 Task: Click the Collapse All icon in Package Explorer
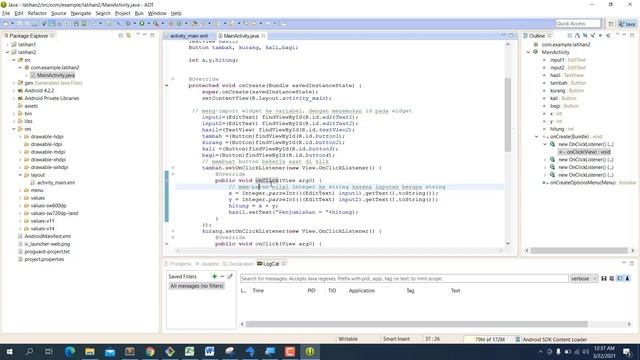point(121,36)
